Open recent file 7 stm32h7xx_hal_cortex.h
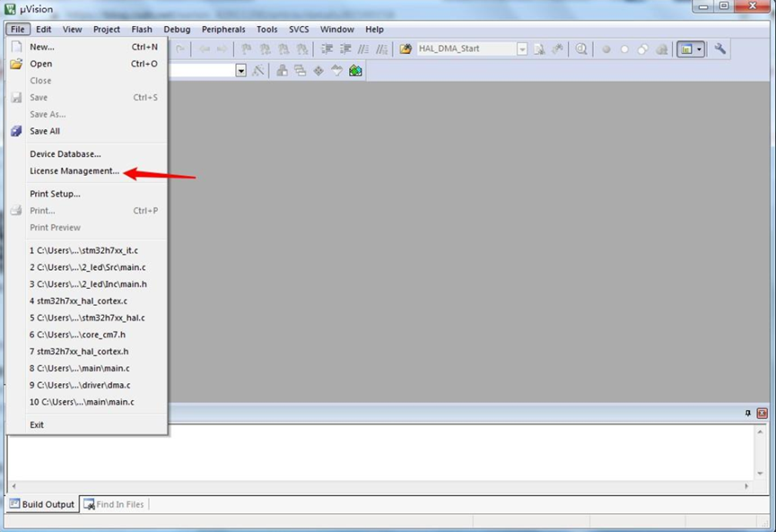The image size is (776, 532). (87, 352)
